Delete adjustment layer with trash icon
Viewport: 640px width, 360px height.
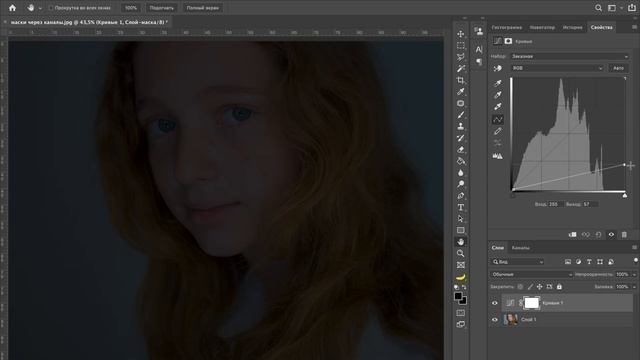624,235
